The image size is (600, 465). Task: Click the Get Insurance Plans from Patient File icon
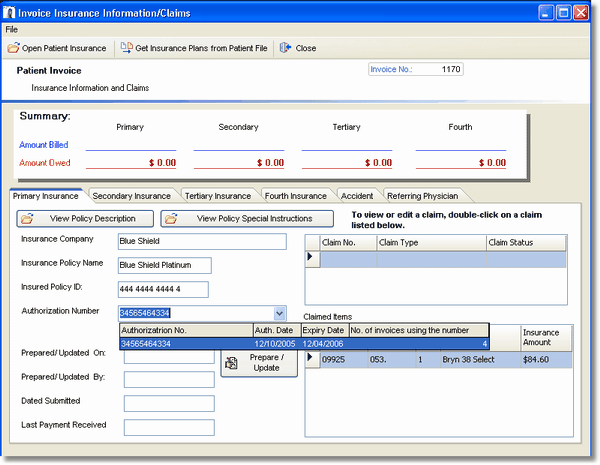point(127,48)
